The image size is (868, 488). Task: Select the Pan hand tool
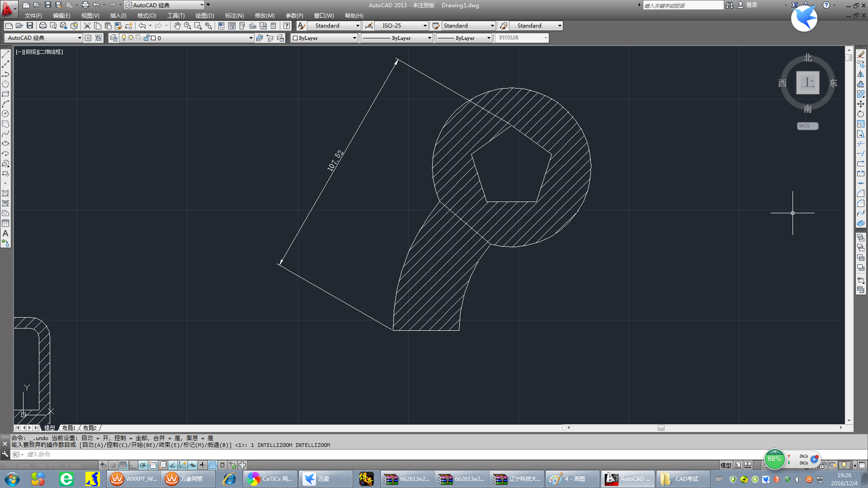click(x=177, y=26)
